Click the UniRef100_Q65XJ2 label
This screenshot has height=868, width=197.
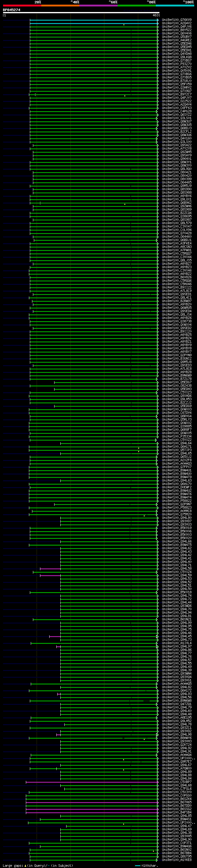click(x=177, y=457)
